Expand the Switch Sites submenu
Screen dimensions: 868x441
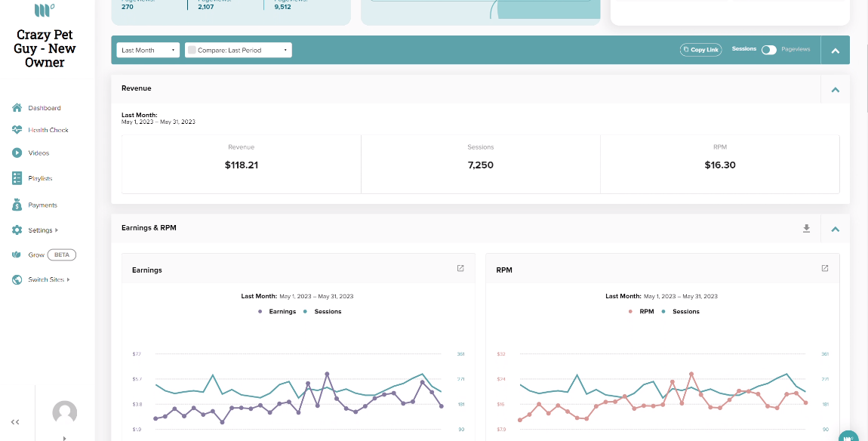click(68, 280)
